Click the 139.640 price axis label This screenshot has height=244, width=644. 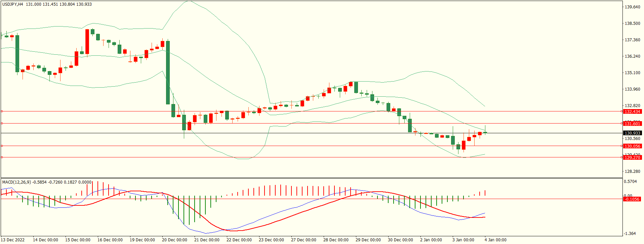[632, 7]
